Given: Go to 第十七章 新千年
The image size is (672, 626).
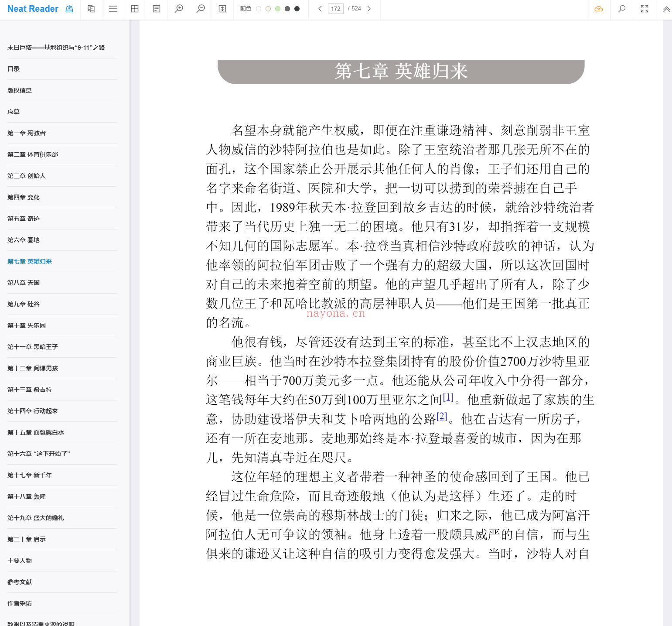Looking at the screenshot, I should (x=30, y=475).
